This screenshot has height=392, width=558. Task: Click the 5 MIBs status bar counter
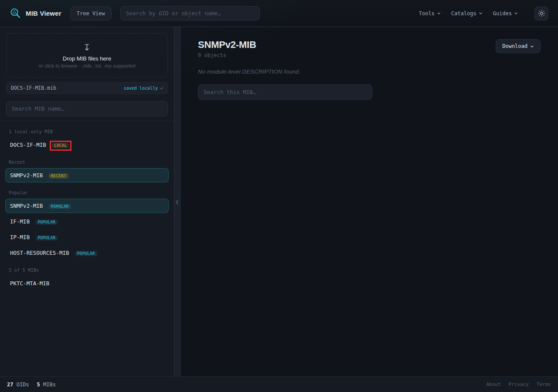46,385
